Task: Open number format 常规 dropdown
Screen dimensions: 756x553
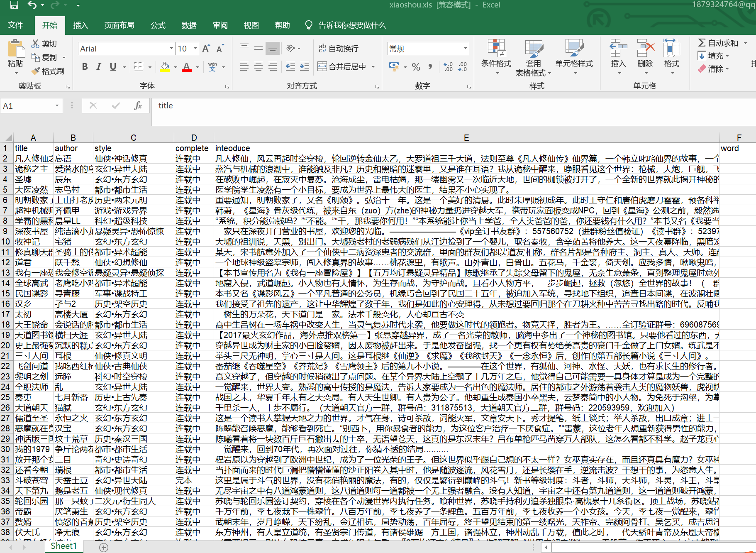Action: (465, 49)
